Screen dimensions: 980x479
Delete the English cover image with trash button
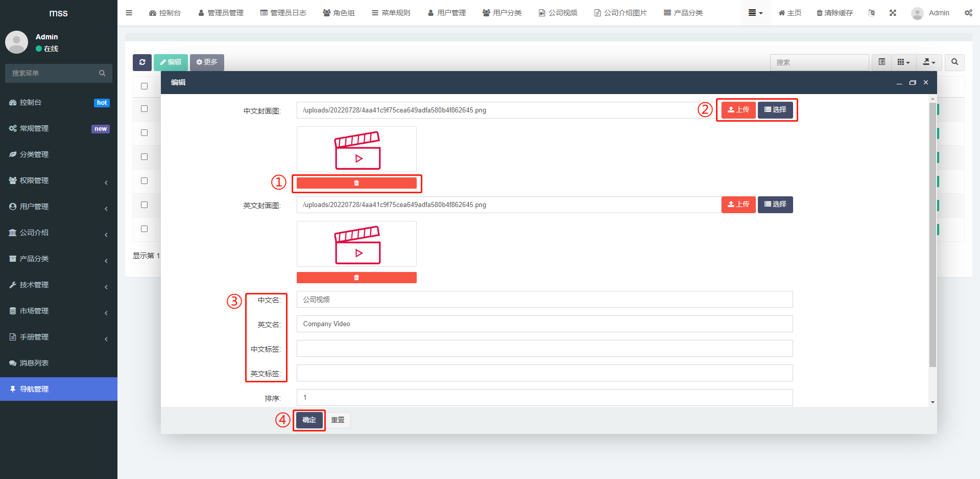(356, 278)
